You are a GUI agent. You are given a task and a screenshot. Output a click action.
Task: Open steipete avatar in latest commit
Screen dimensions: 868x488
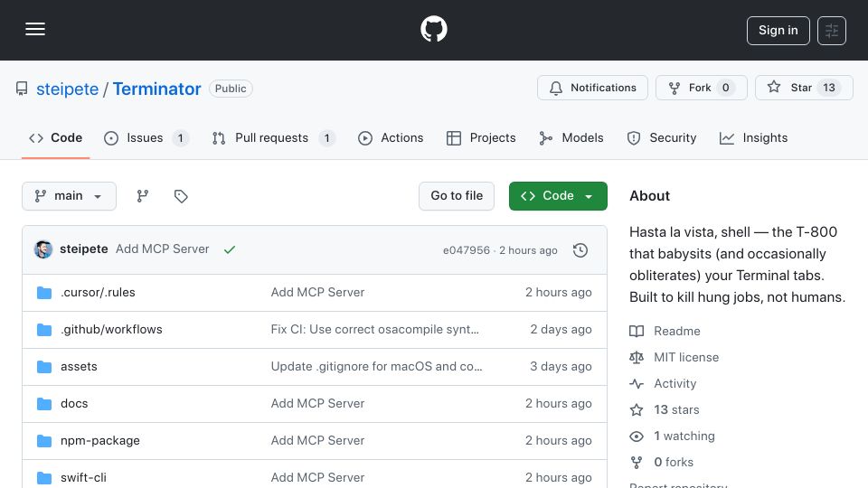tap(43, 249)
